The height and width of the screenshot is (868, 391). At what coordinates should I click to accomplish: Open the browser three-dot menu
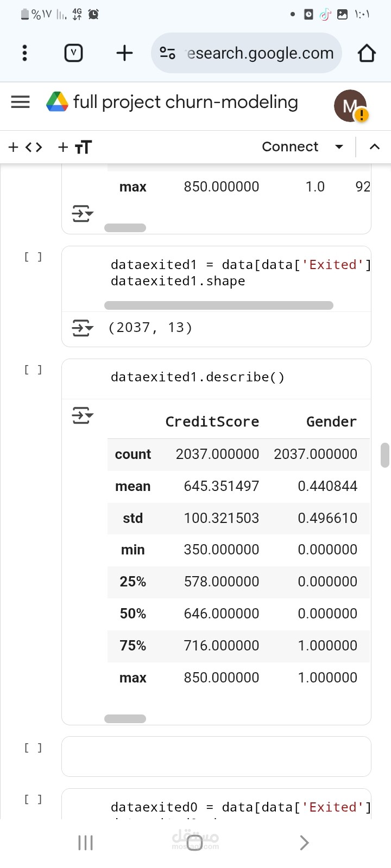point(24,53)
